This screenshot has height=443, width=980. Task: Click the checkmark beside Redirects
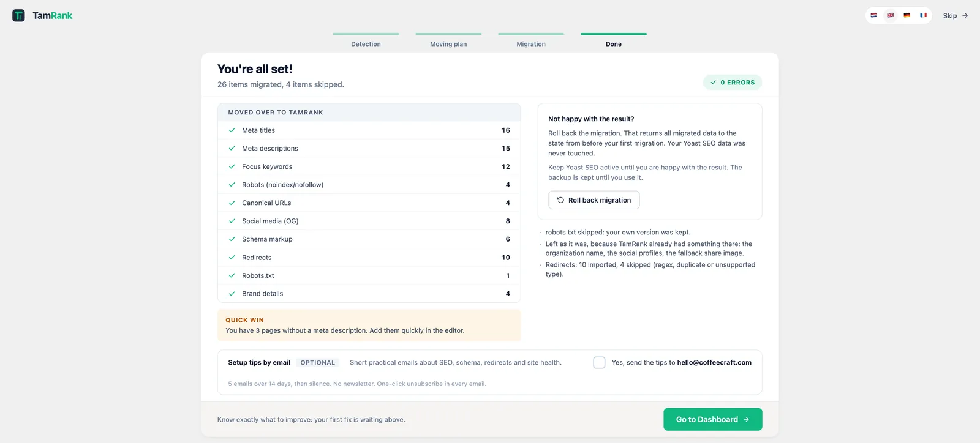(x=232, y=258)
